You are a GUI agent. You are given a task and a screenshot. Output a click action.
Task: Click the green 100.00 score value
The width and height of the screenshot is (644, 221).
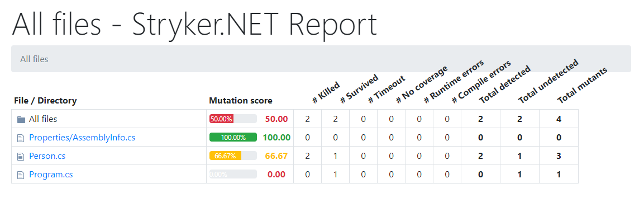coord(276,138)
